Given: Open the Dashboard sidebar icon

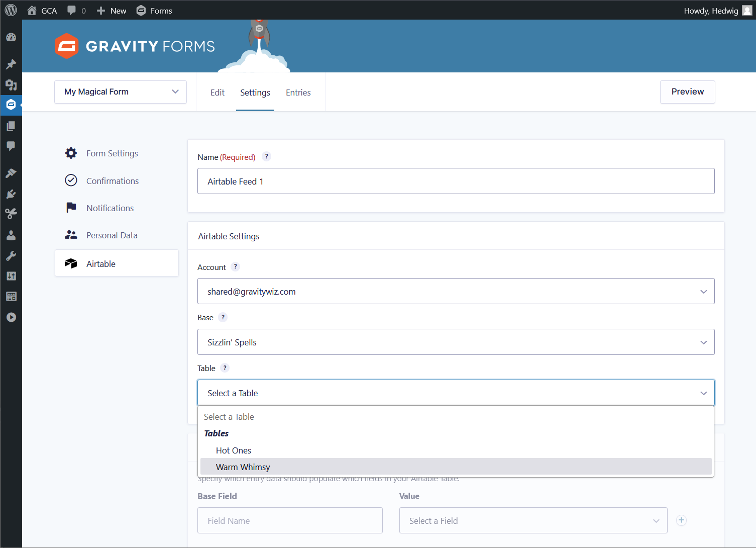Looking at the screenshot, I should [x=11, y=37].
